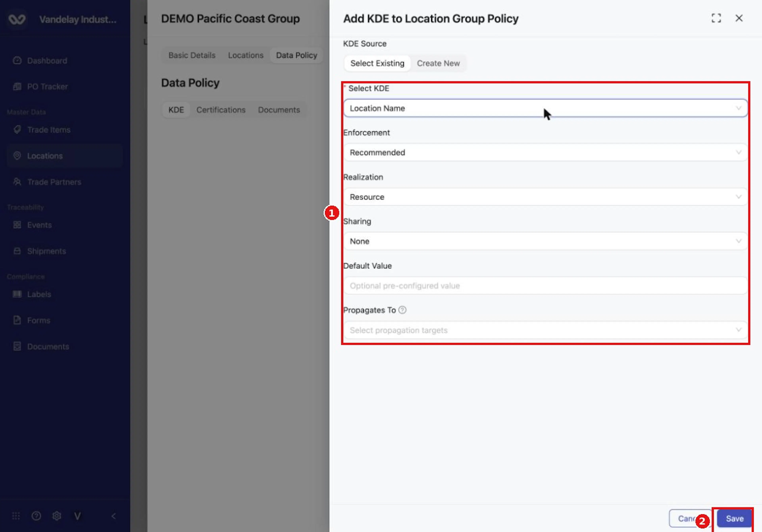Screen dimensions: 762x532
Task: Expand the panel to fullscreen
Action: pyautogui.click(x=716, y=18)
